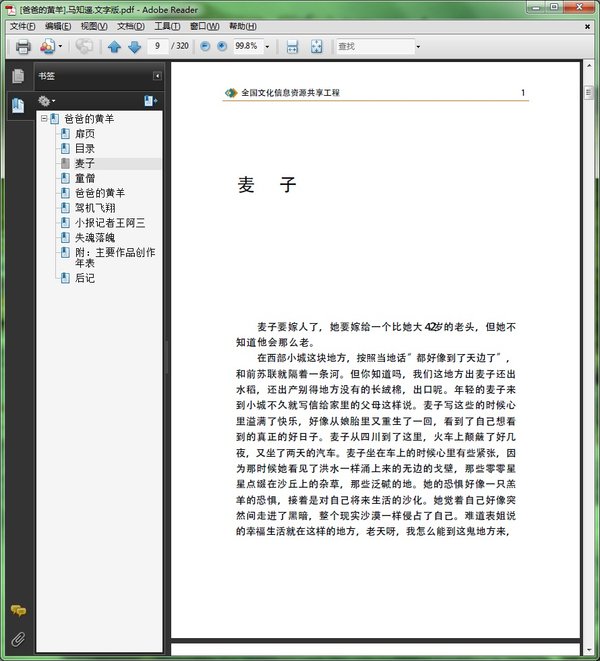
Task: Click the zoom percentage field 99.8%
Action: [x=248, y=46]
